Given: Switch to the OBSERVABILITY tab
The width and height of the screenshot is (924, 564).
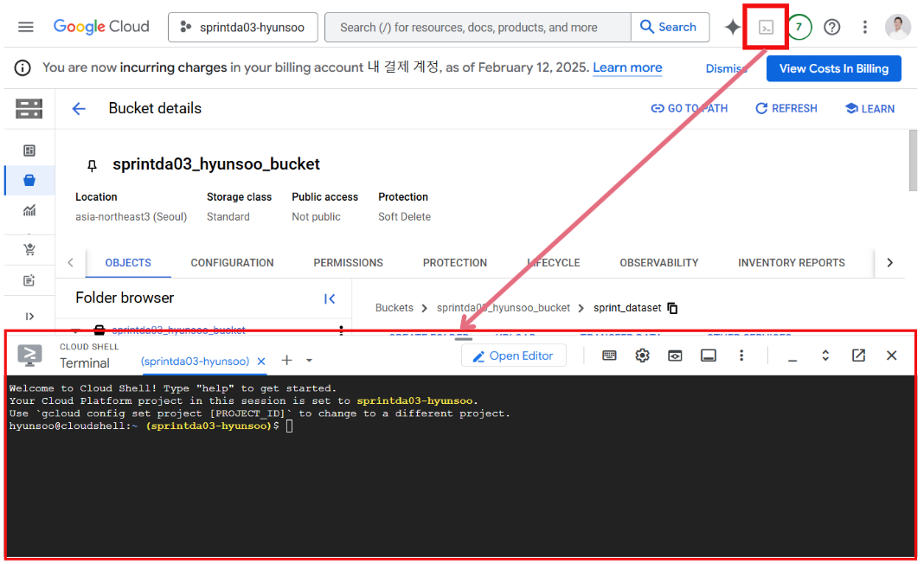Looking at the screenshot, I should click(x=658, y=263).
